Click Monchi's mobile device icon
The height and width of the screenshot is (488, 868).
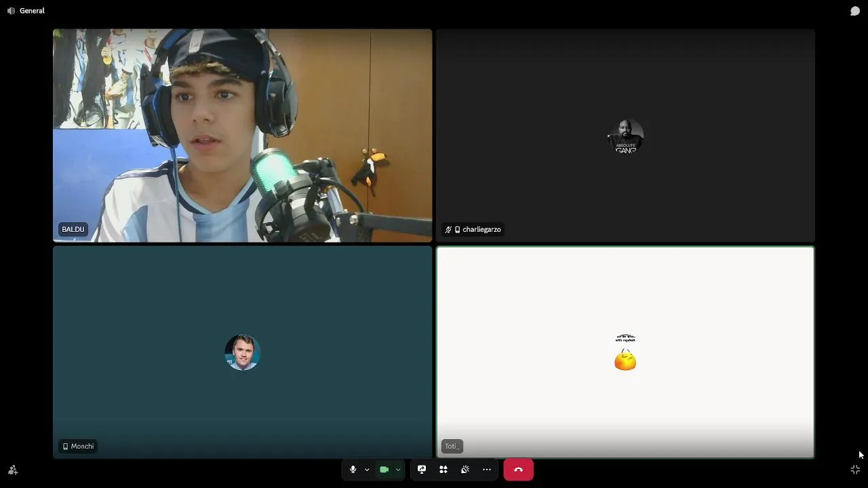click(66, 446)
